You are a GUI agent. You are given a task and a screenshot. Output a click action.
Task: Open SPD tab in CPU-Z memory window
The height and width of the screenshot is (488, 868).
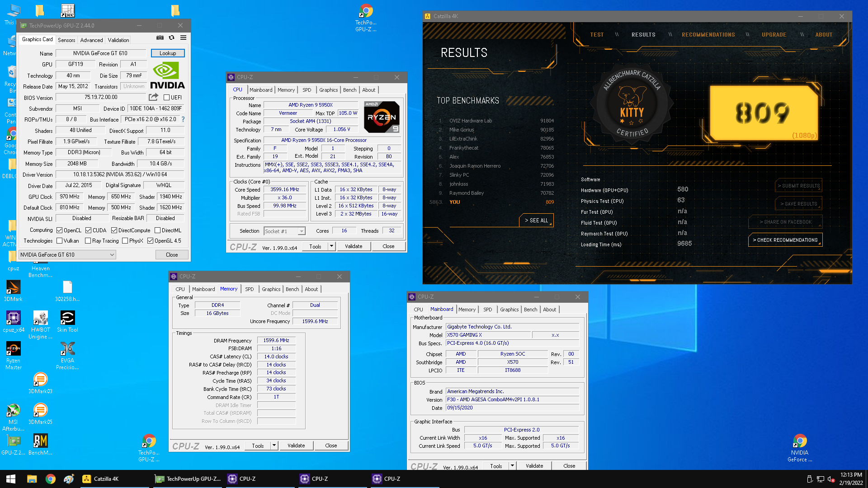coord(249,289)
